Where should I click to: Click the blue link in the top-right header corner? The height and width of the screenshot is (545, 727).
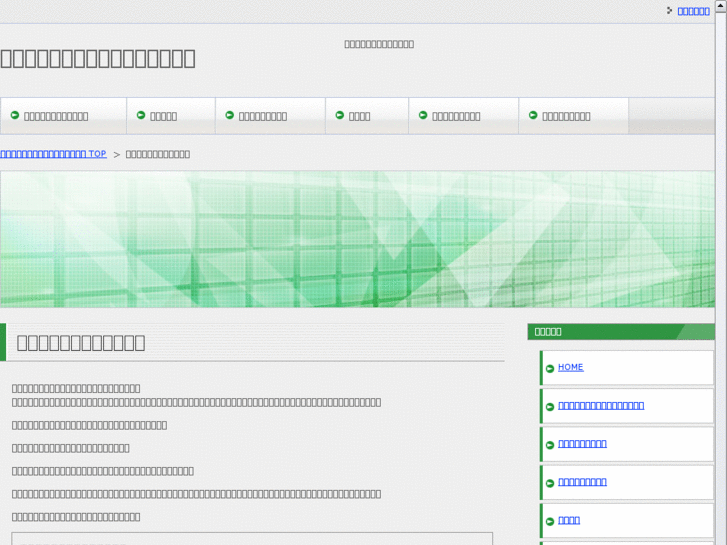pyautogui.click(x=693, y=11)
